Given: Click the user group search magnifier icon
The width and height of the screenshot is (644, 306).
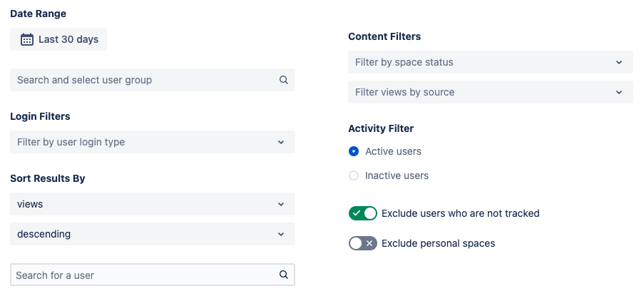Looking at the screenshot, I should pos(283,80).
